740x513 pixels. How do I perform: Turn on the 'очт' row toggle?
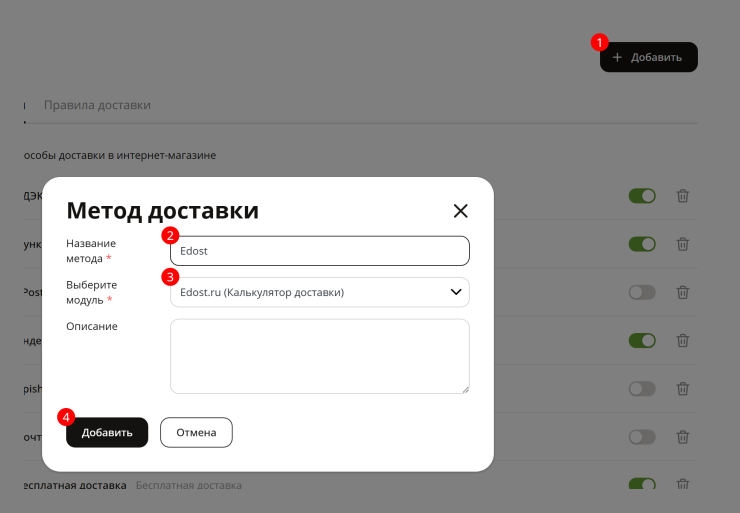(x=642, y=437)
